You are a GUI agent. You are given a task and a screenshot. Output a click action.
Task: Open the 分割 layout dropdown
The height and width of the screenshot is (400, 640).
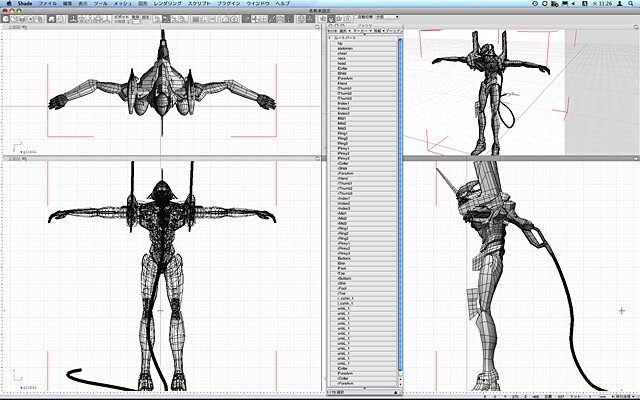coord(387,17)
